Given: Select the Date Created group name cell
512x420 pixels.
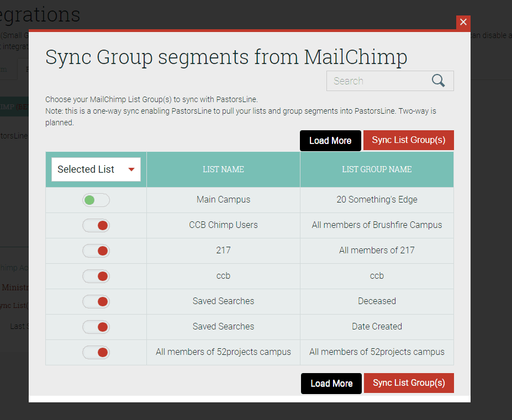Looking at the screenshot, I should tap(377, 327).
